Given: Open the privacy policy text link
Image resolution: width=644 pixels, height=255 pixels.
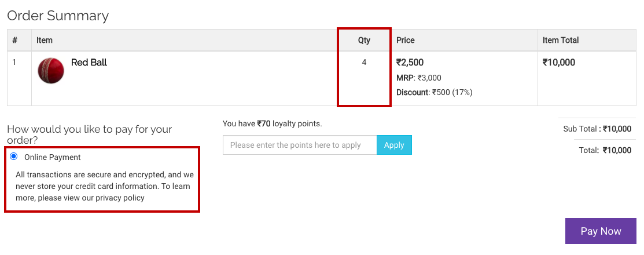Looking at the screenshot, I should point(120,198).
